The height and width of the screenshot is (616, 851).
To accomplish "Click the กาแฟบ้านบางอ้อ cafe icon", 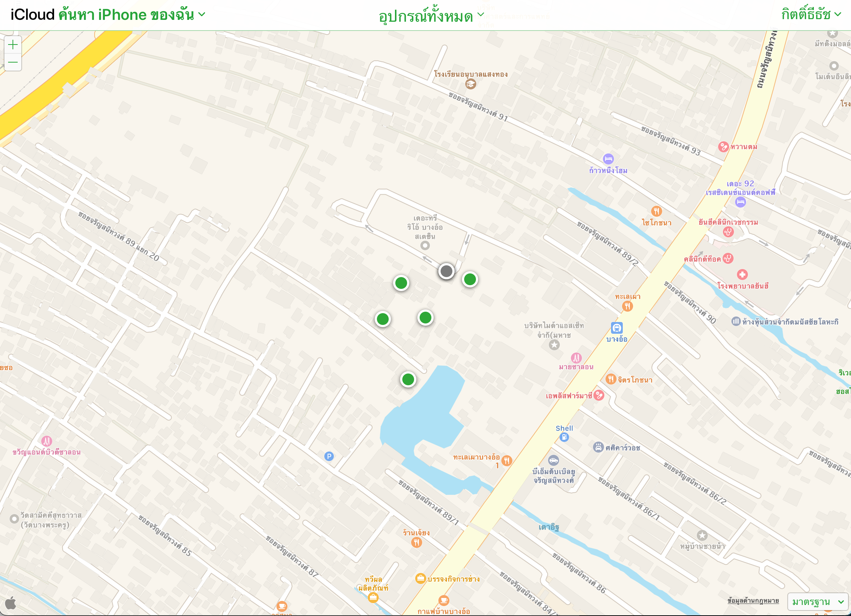I will point(444,600).
